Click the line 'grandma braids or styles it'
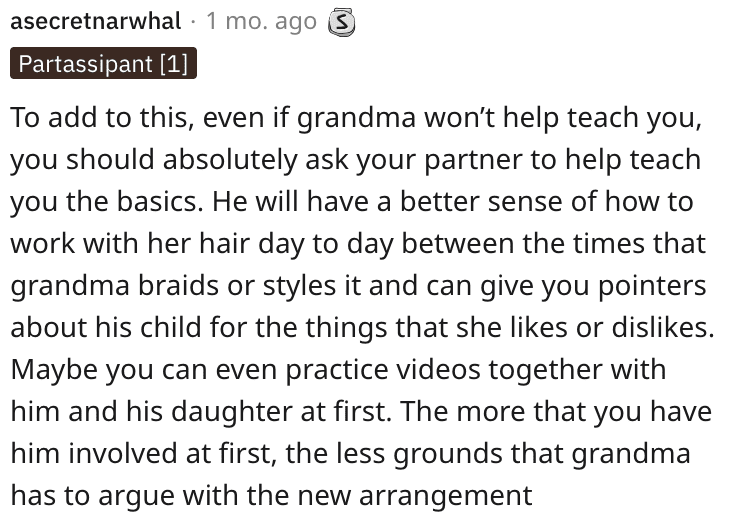This screenshot has width=732, height=524. tap(358, 286)
